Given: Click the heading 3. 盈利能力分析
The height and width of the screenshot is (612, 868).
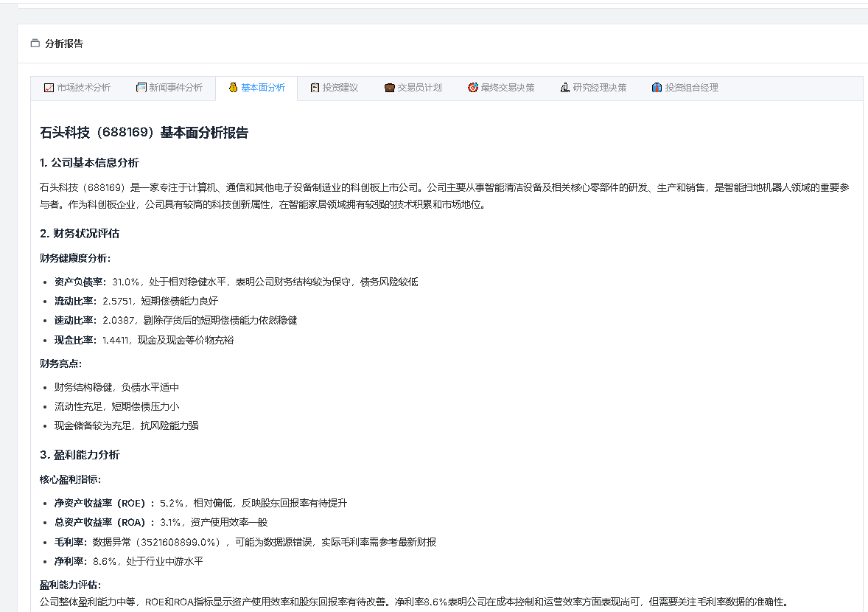Looking at the screenshot, I should click(80, 455).
